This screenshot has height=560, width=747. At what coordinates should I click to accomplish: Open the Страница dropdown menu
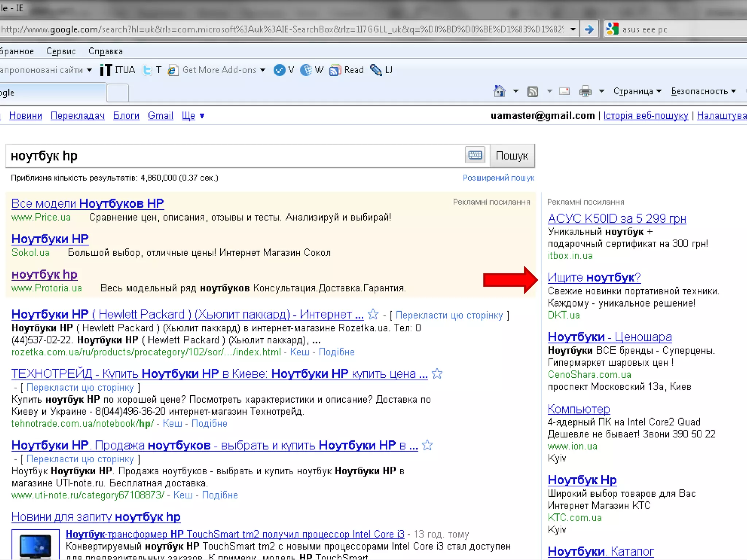tap(637, 91)
